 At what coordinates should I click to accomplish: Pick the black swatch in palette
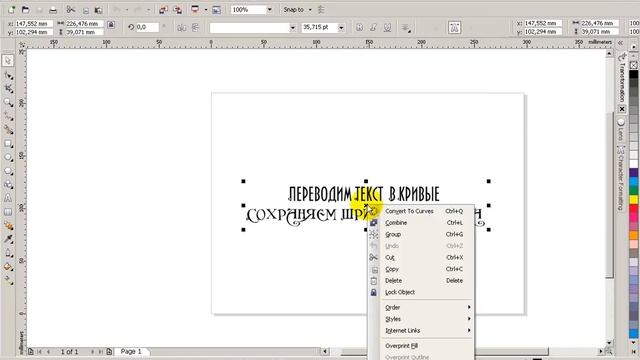point(633,74)
